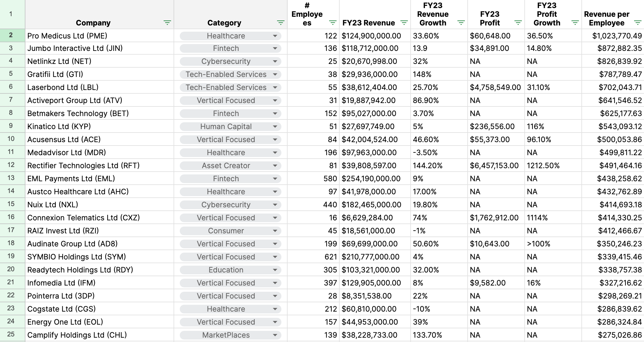Select cell Austco Healthcare Ltd (AHC)
The height and width of the screenshot is (342, 644).
99,192
